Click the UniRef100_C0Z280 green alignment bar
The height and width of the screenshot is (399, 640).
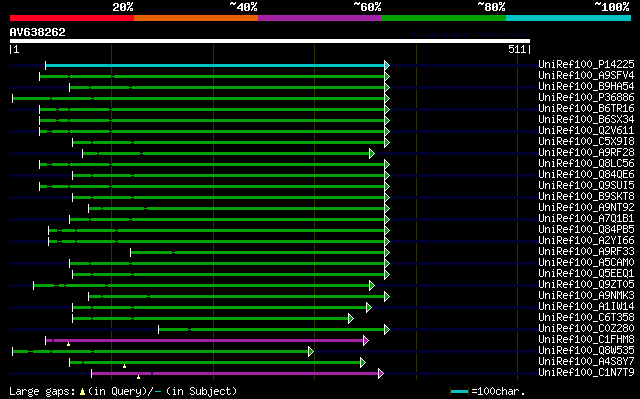pyautogui.click(x=271, y=330)
